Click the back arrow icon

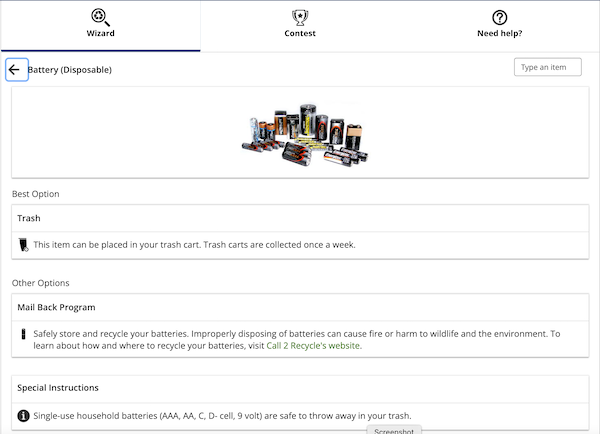coord(17,70)
